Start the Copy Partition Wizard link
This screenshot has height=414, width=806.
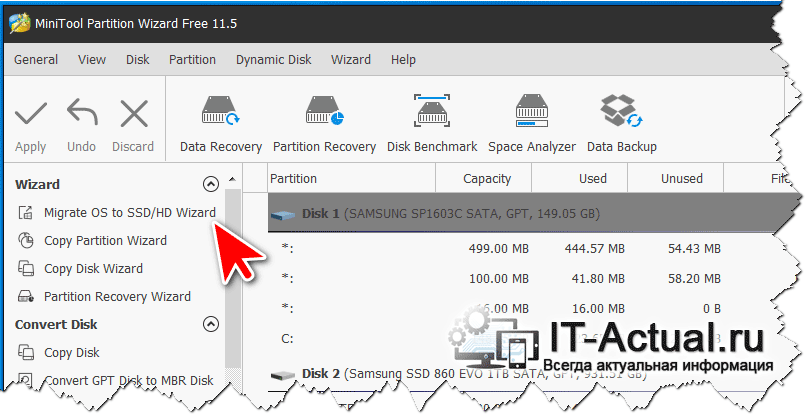[x=105, y=240]
